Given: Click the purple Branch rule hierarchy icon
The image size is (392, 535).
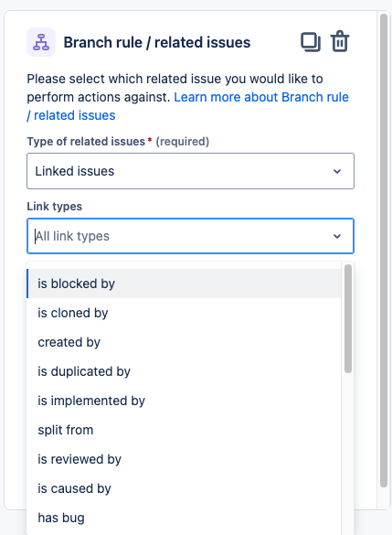Looking at the screenshot, I should click(41, 42).
